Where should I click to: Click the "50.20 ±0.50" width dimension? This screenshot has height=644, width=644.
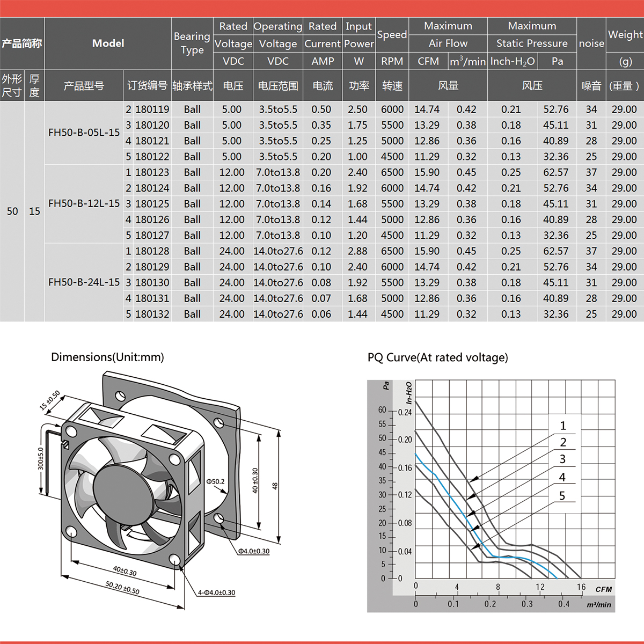pos(122,587)
